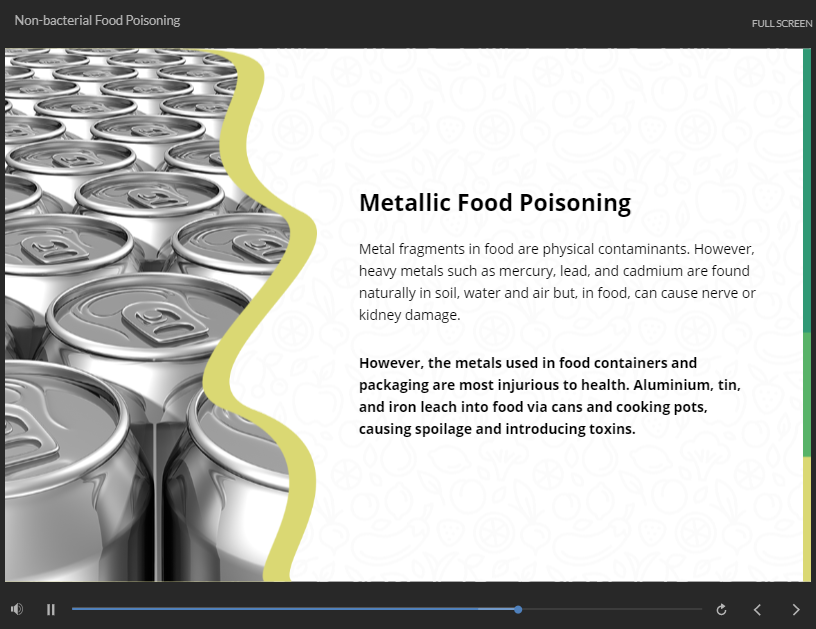Click the 'Aluminium, tin,' text in the bold paragraph

pos(687,385)
